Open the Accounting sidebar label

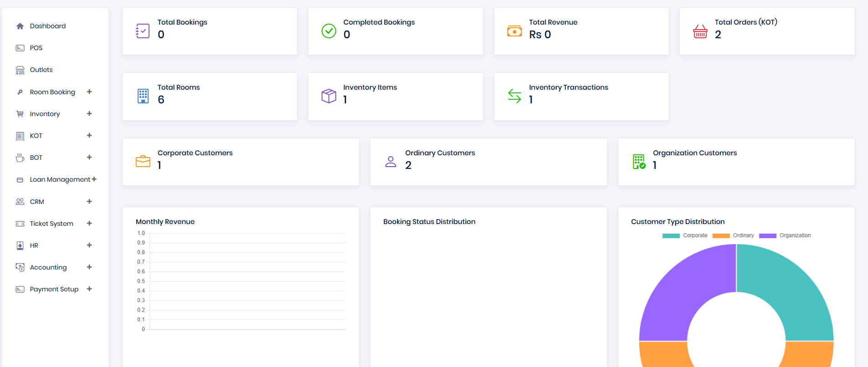[48, 267]
